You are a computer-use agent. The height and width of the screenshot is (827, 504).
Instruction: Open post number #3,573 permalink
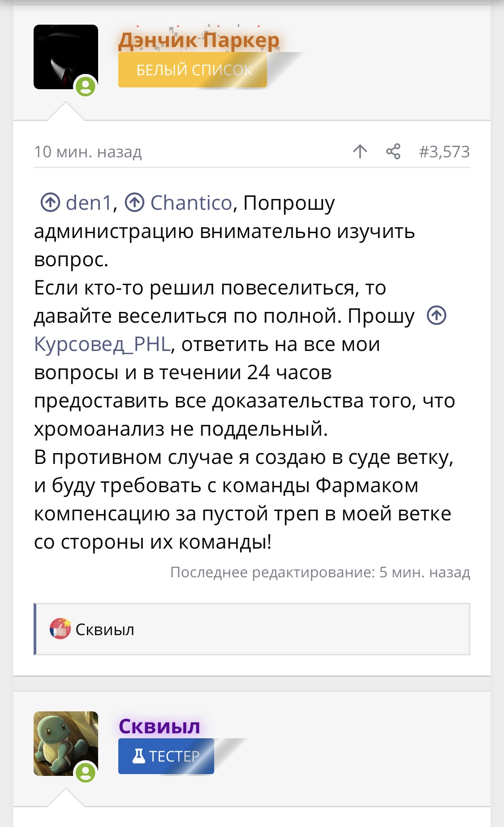click(444, 152)
